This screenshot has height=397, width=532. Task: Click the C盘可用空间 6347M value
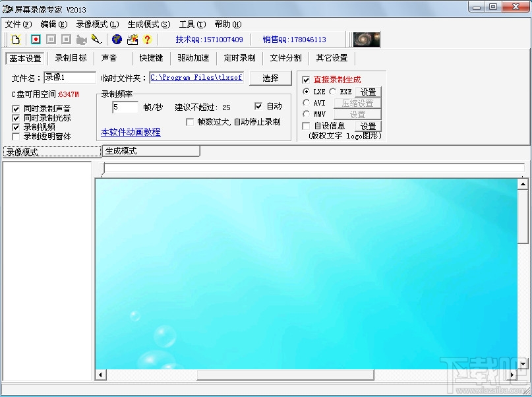click(68, 94)
